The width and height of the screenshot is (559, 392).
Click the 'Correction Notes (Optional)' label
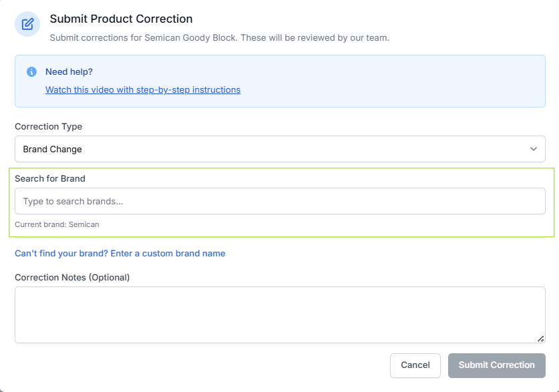click(x=72, y=277)
